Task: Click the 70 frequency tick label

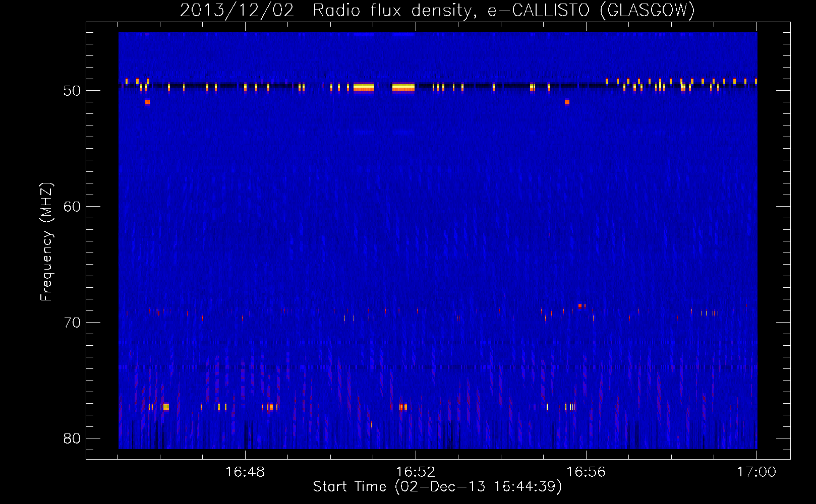Action: (72, 323)
